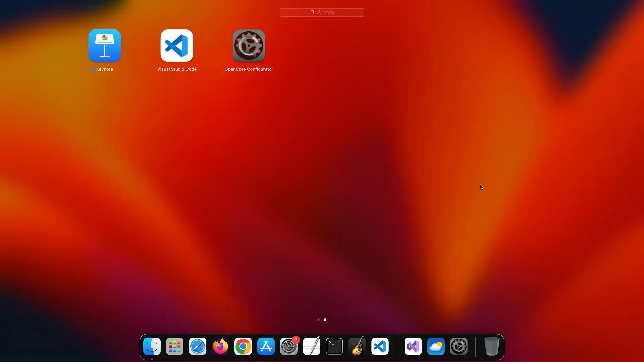The width and height of the screenshot is (644, 362).
Task: Open purple Visual Studio icon in Dock
Action: click(413, 346)
